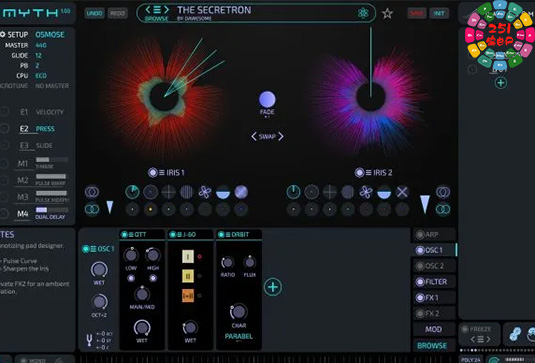
Task: Go to the previous preset with the left chevron
Action: 148,10
